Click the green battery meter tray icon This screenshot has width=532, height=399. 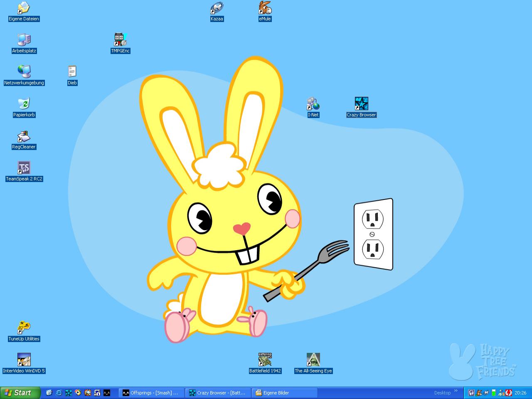pos(494,393)
